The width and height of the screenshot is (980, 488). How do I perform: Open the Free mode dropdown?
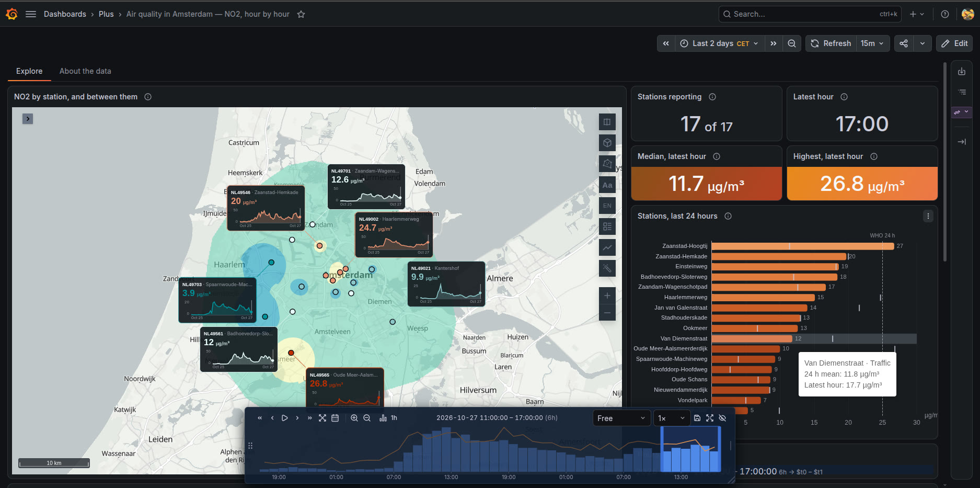click(x=621, y=418)
